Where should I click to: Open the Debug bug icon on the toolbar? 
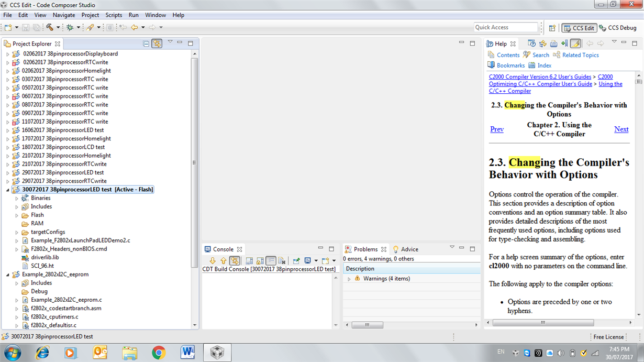[x=71, y=27]
